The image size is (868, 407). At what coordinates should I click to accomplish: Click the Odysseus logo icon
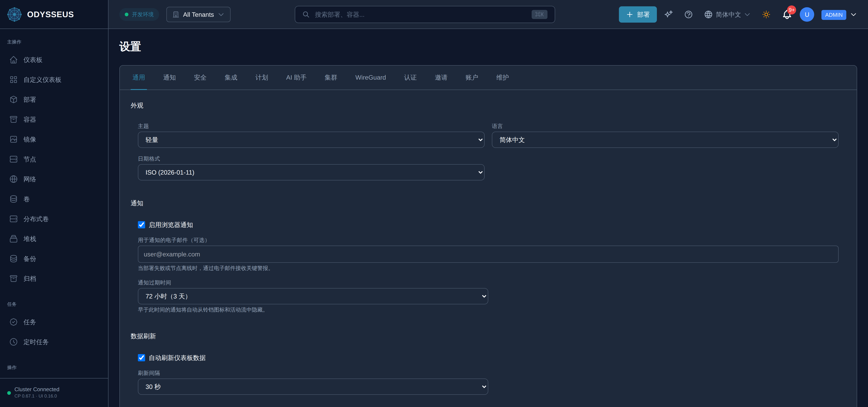pos(14,14)
